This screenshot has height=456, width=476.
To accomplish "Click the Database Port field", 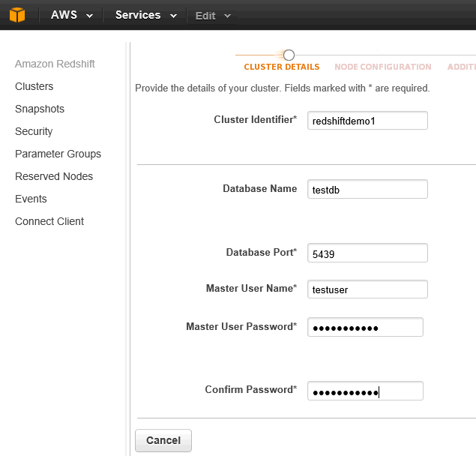I will pyautogui.click(x=367, y=253).
